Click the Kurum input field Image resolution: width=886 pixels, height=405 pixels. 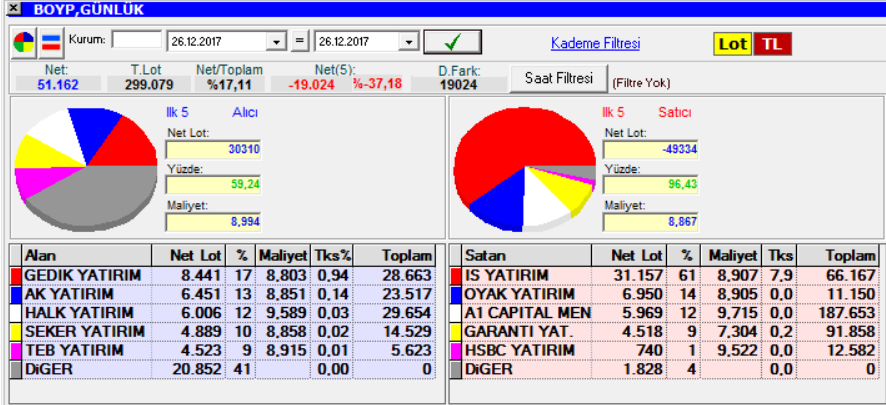click(x=137, y=40)
